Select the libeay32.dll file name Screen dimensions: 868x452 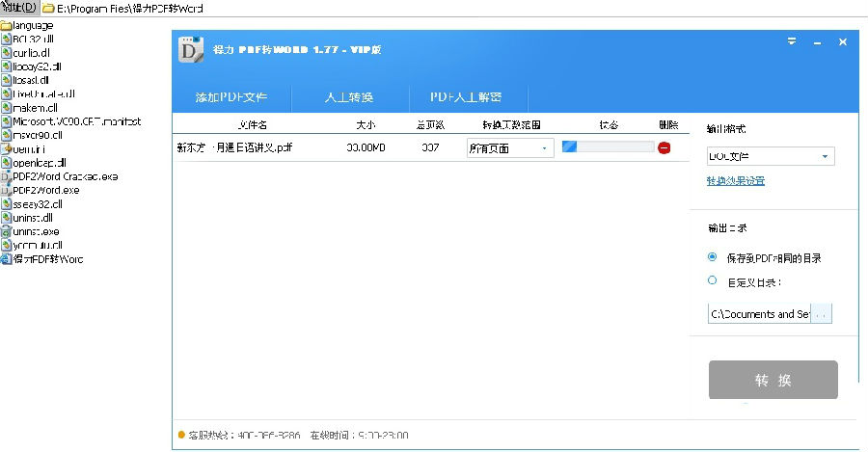(x=37, y=66)
